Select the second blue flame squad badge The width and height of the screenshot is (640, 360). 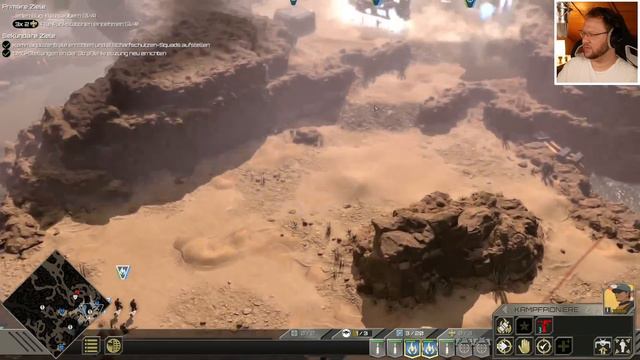430,349
